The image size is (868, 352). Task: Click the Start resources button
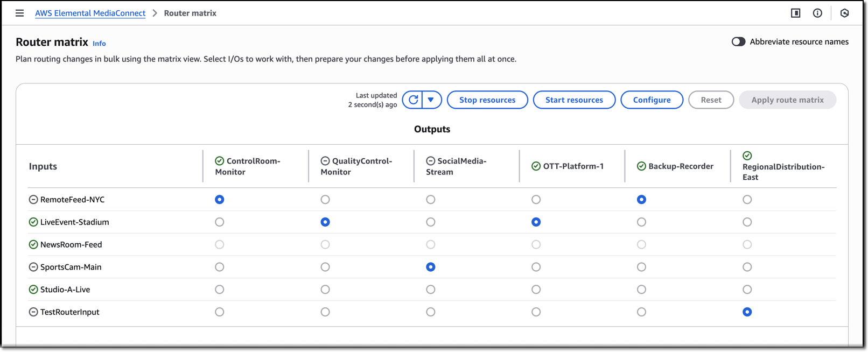tap(574, 100)
